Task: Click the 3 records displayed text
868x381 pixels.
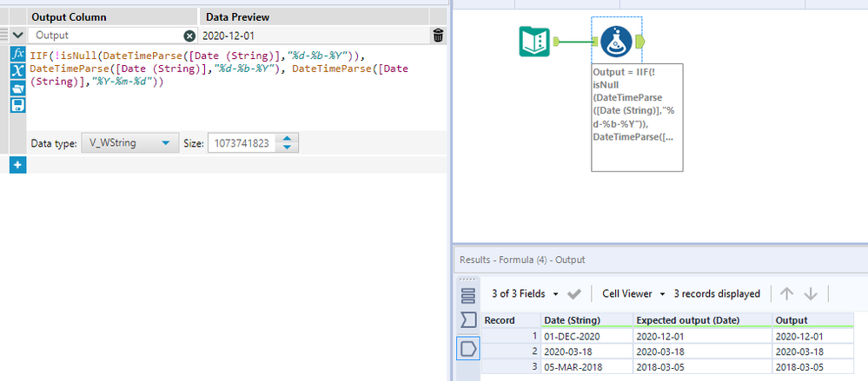Action: click(717, 293)
